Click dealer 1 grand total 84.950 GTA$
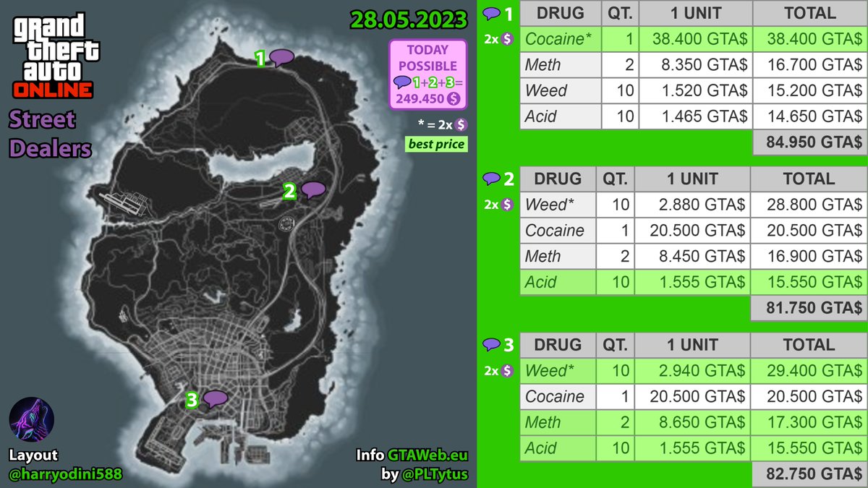Viewport: 868px width, 488px height. (809, 143)
